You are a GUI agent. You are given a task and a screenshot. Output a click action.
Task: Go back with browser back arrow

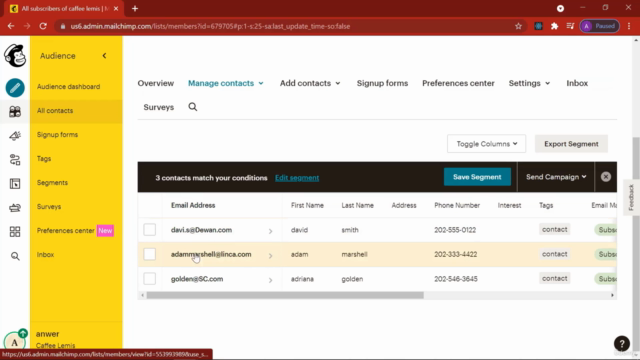(11, 26)
